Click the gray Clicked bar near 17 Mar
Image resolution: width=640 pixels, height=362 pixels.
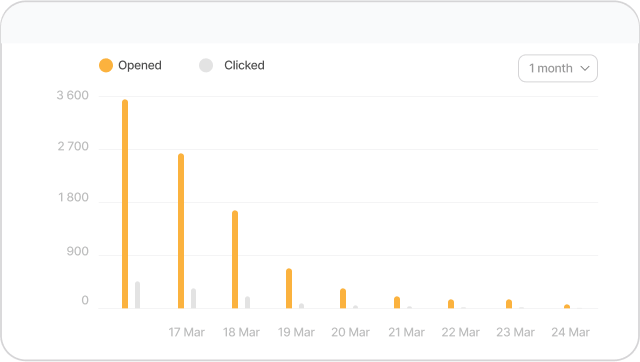tap(193, 299)
